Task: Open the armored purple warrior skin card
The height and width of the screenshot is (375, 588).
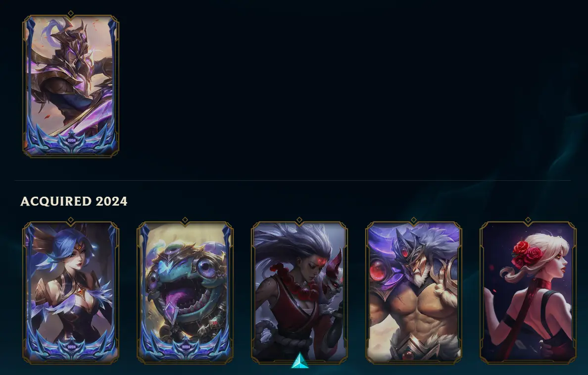Action: (71, 86)
